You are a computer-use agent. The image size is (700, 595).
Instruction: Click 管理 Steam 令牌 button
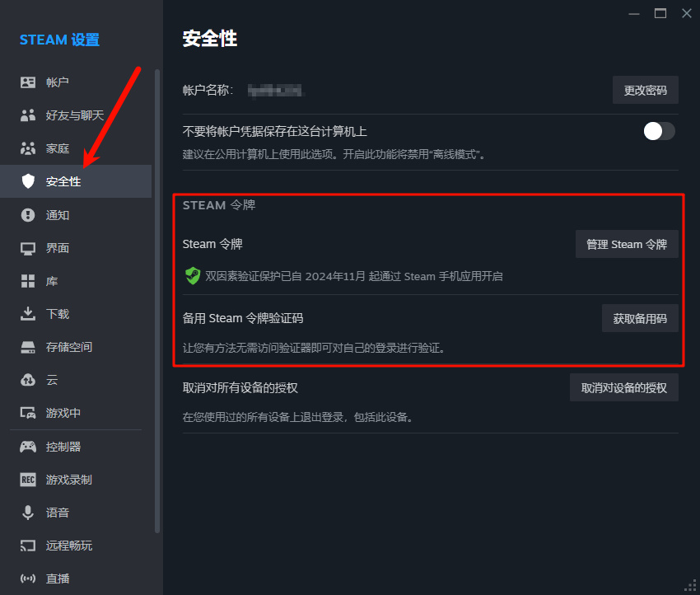627,244
